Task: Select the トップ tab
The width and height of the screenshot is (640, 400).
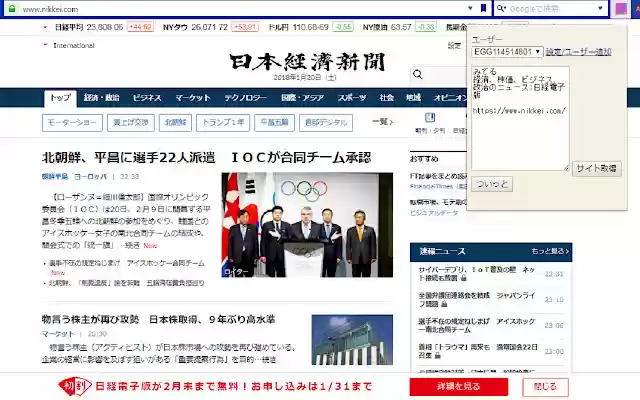Action: [x=60, y=98]
